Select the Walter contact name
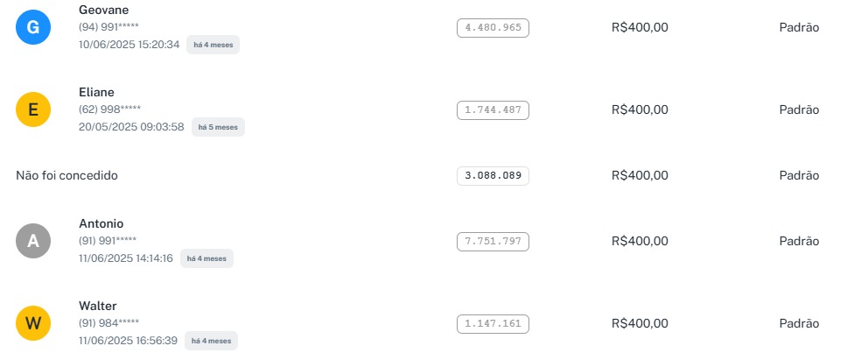Screen dimensions: 868x360 [98, 306]
